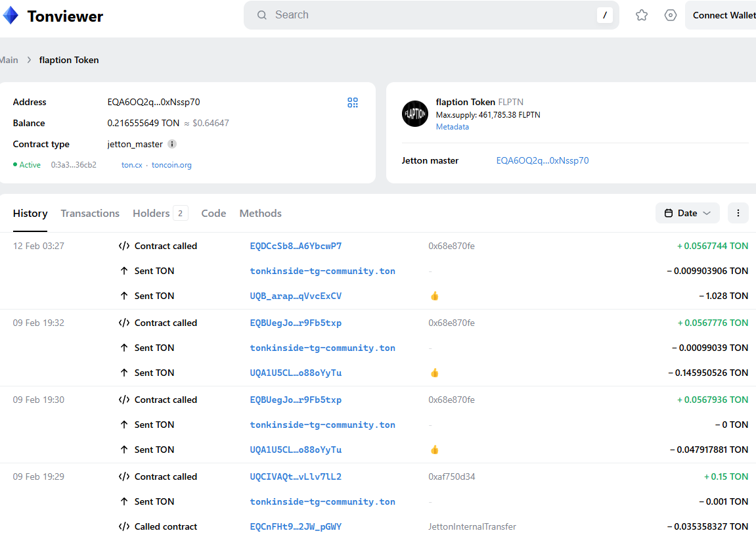Click the slash shortcut key icon in search
The width and height of the screenshot is (756, 533).
(604, 15)
